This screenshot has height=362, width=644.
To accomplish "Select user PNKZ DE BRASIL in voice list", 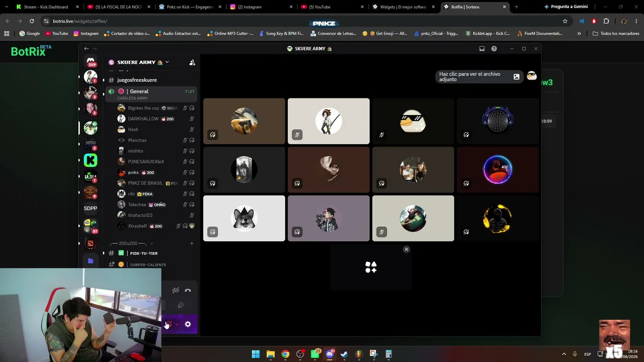I will point(156,183).
